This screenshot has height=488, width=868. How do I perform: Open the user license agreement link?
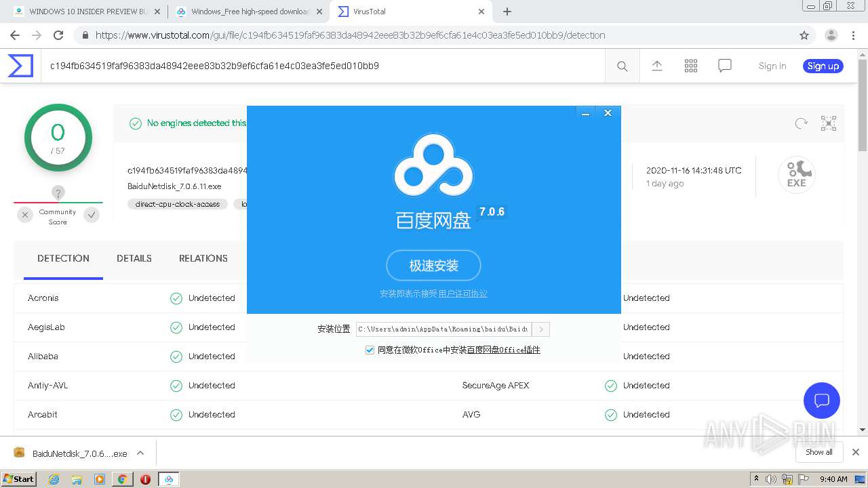point(463,293)
